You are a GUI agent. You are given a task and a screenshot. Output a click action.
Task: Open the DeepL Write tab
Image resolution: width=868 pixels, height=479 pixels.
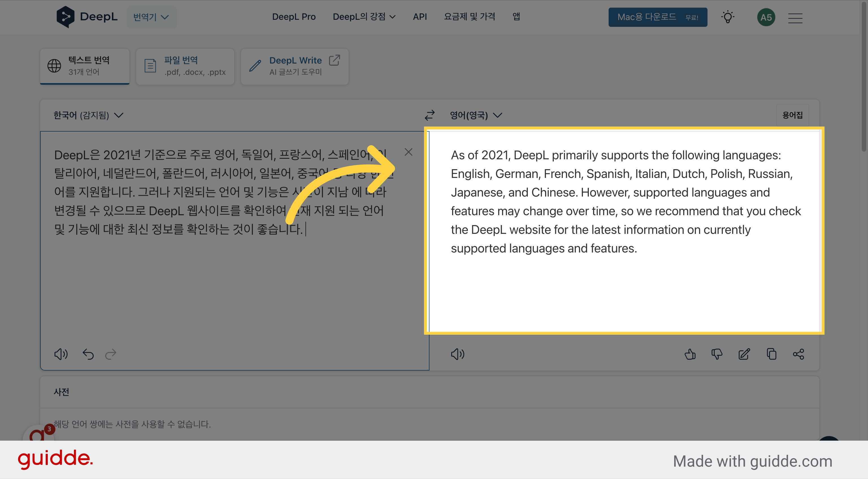294,66
